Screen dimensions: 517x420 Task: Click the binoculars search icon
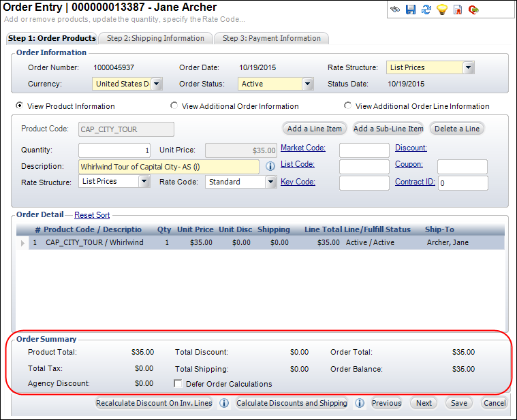pyautogui.click(x=395, y=10)
